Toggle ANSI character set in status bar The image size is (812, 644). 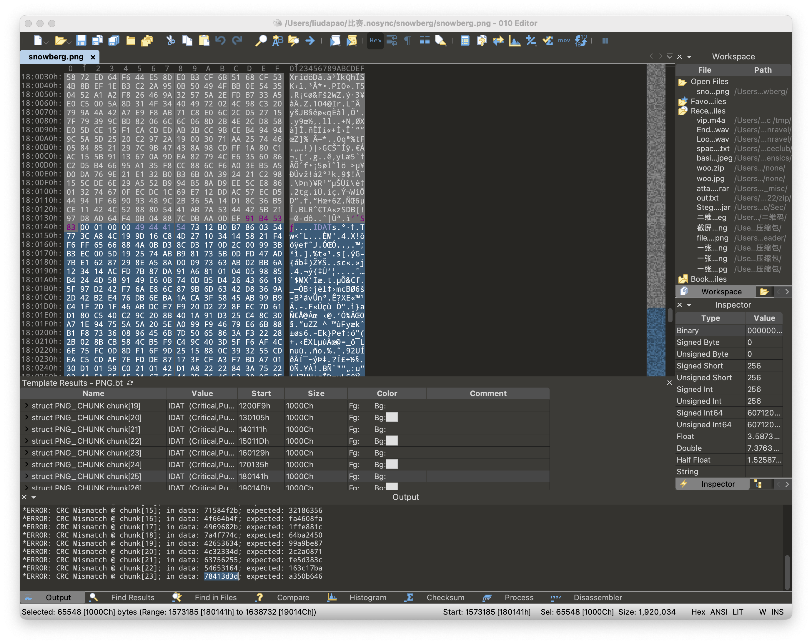click(719, 612)
